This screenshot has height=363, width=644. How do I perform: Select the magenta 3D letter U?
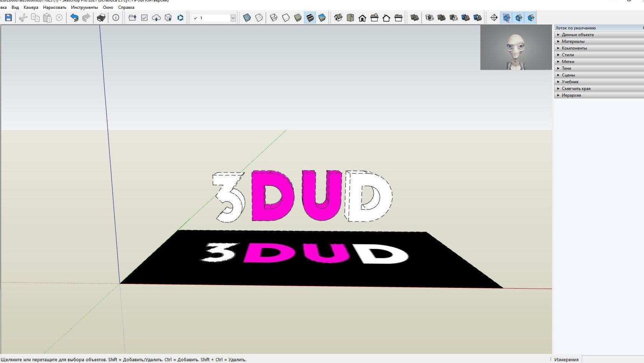pyautogui.click(x=321, y=195)
